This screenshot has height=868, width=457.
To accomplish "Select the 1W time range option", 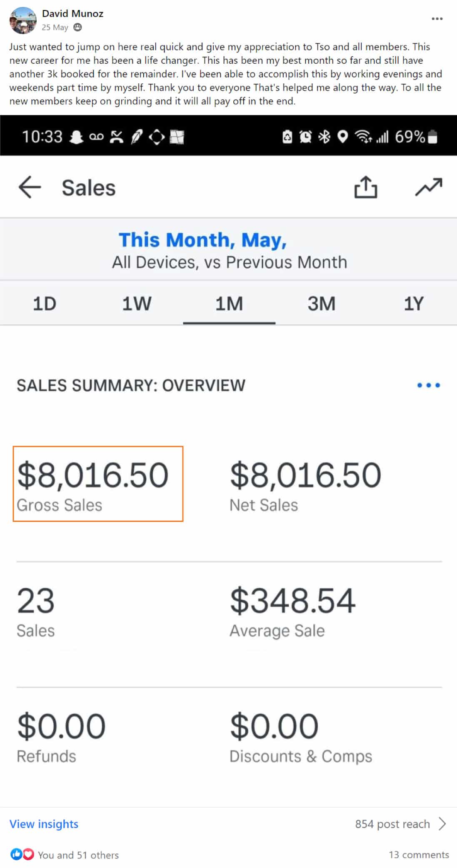I will [x=136, y=304].
